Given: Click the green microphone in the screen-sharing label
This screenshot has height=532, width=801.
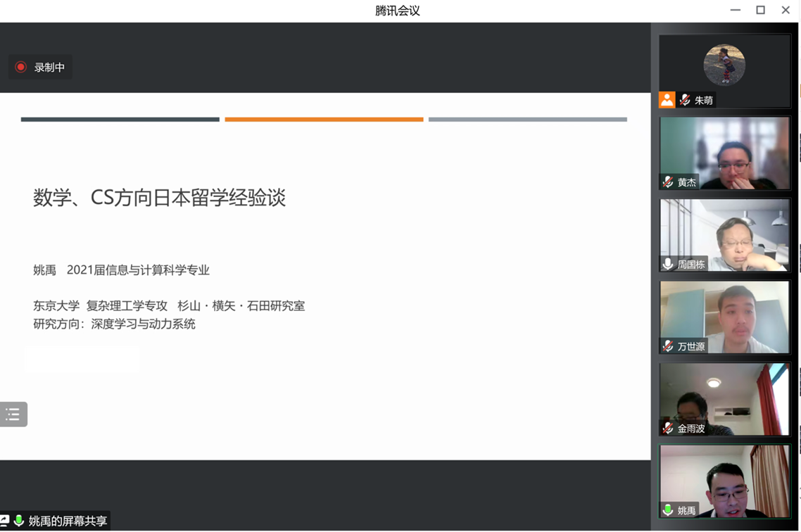Looking at the screenshot, I should click(19, 521).
